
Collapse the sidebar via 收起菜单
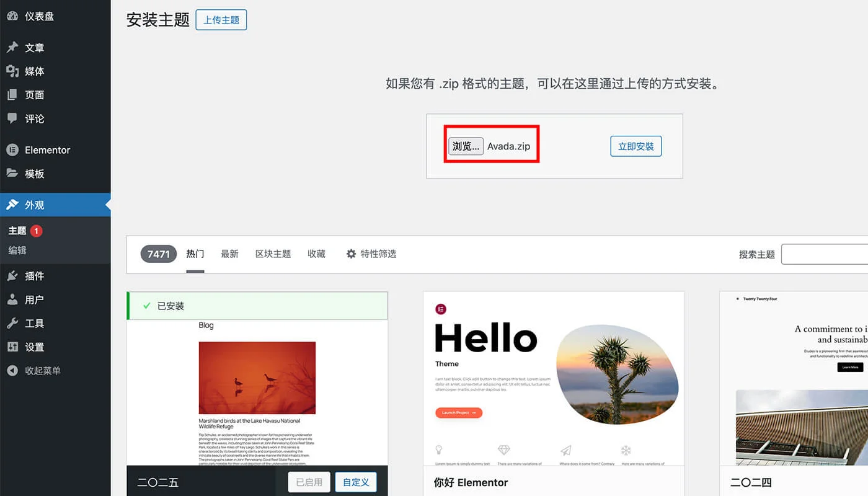14,370
